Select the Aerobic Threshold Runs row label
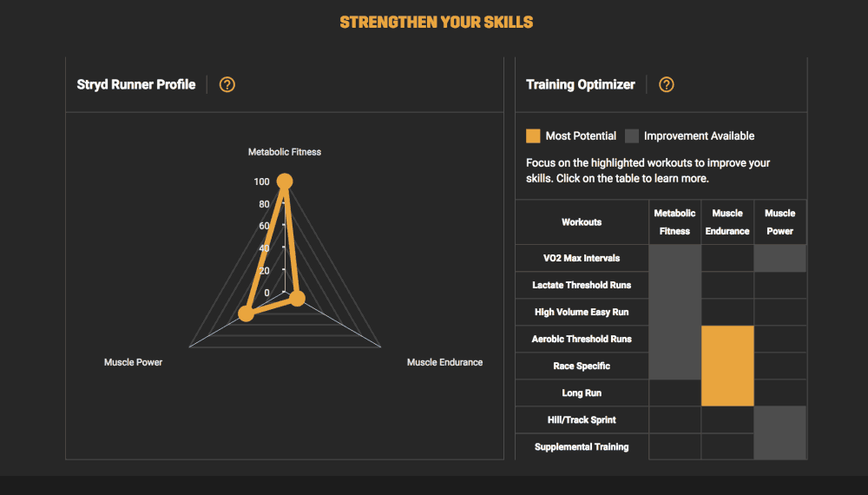868x495 pixels. coord(582,339)
